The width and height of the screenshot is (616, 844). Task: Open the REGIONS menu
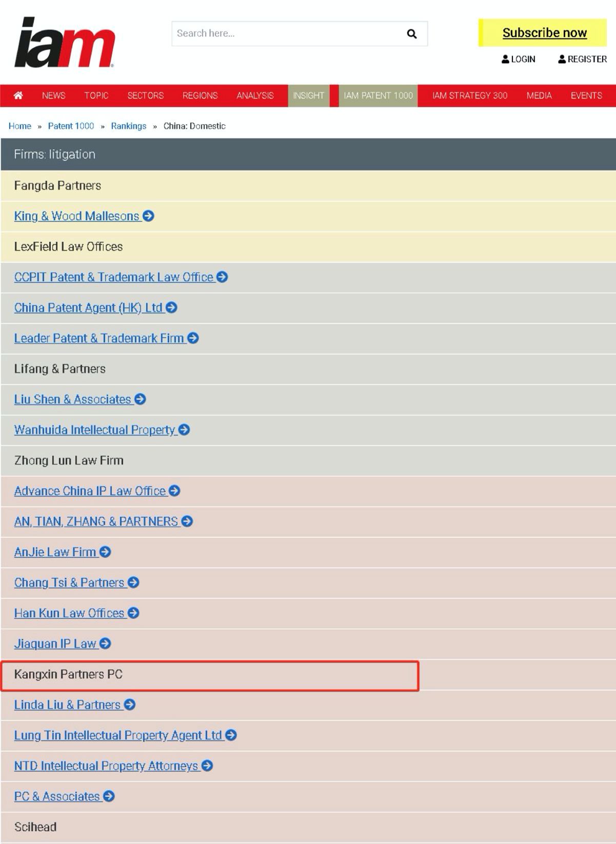[200, 95]
